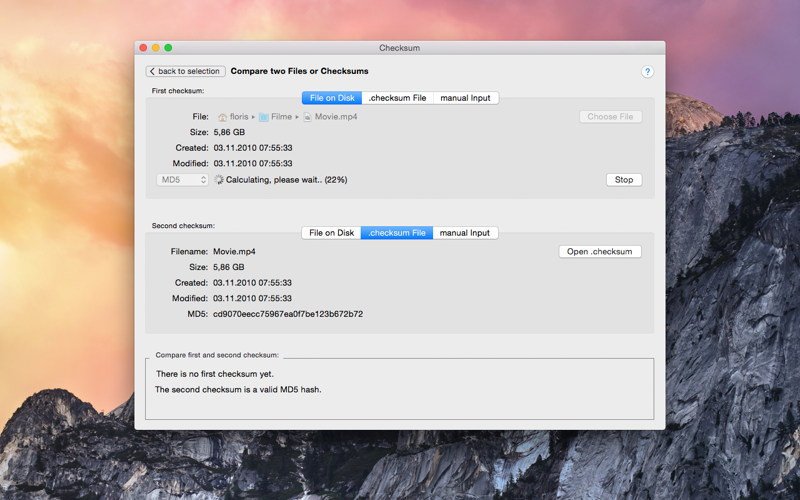Click the 'Compare two Files or Checksums' heading
Viewport: 800px width, 500px height.
pyautogui.click(x=299, y=71)
